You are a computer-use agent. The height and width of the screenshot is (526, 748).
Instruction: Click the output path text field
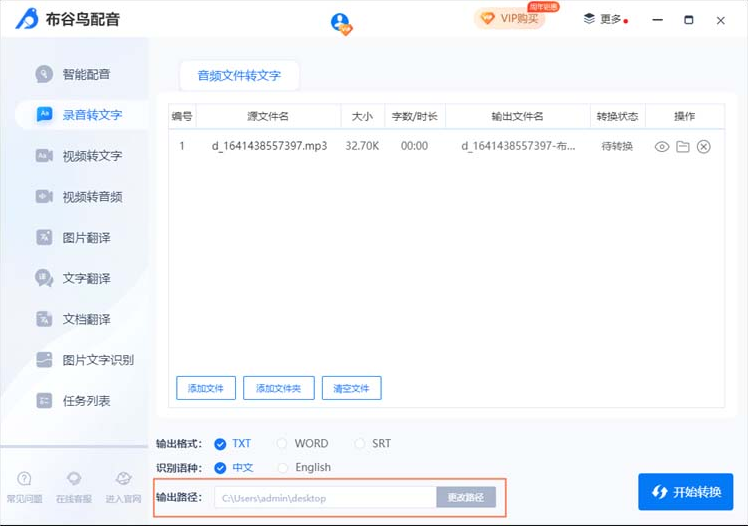tap(324, 497)
